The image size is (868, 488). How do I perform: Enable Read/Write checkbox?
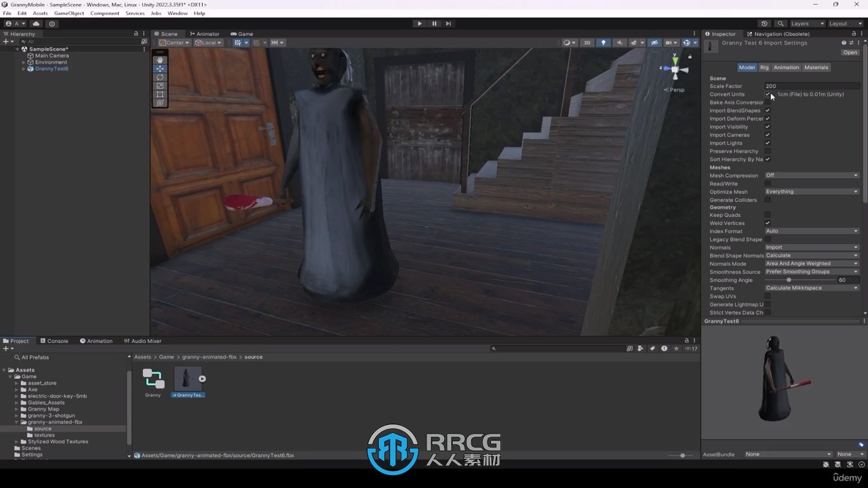tap(768, 184)
